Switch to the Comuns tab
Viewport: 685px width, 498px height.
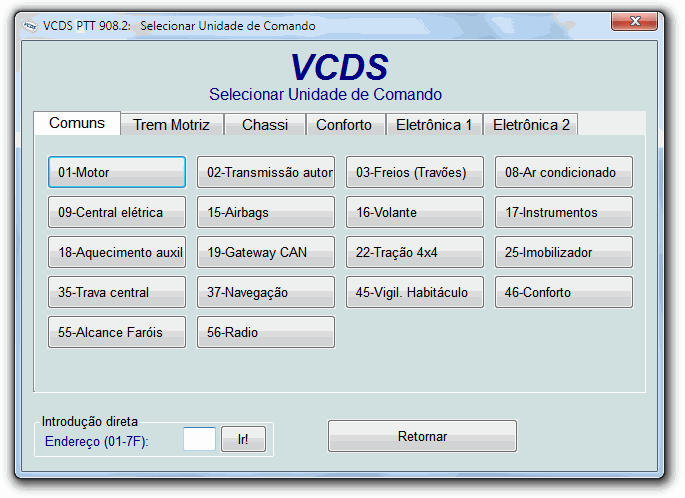(77, 123)
